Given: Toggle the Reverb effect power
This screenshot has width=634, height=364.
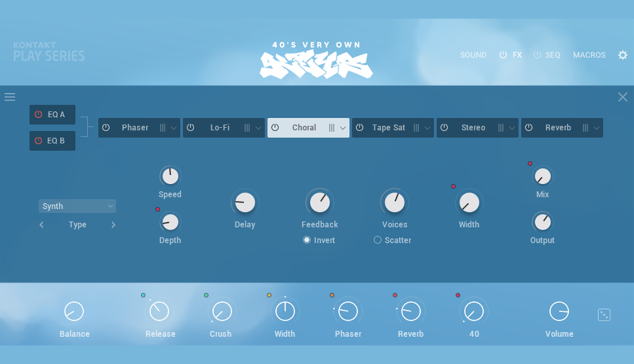Looking at the screenshot, I should 528,128.
